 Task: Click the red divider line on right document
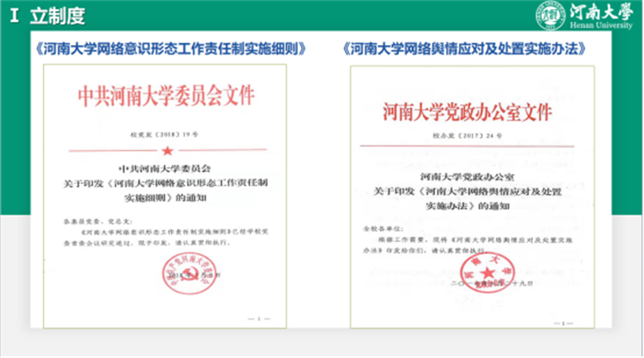tap(467, 146)
